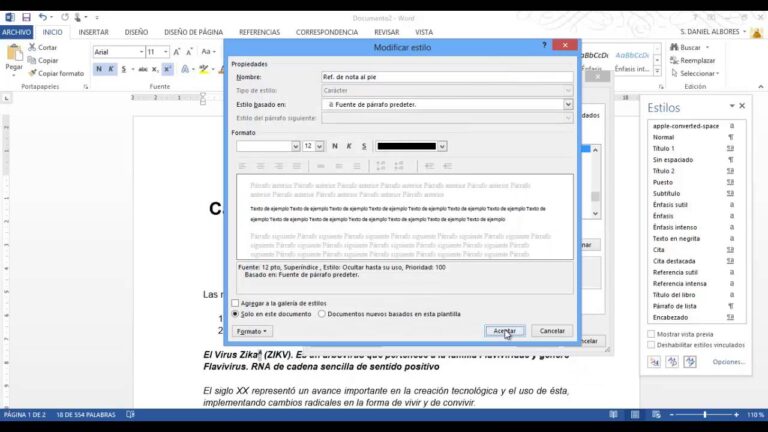Open the Formato dropdown button
Viewport: 768px width, 432px height.
(252, 331)
